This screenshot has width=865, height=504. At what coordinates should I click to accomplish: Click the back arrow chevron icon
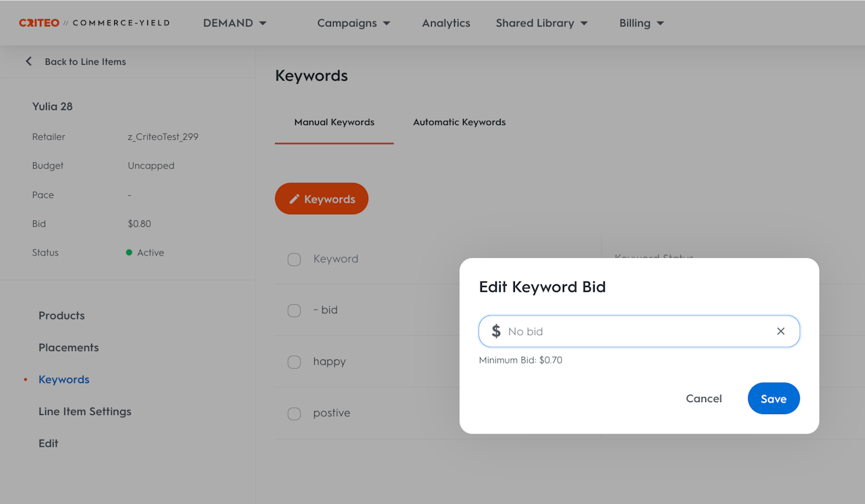tap(28, 61)
